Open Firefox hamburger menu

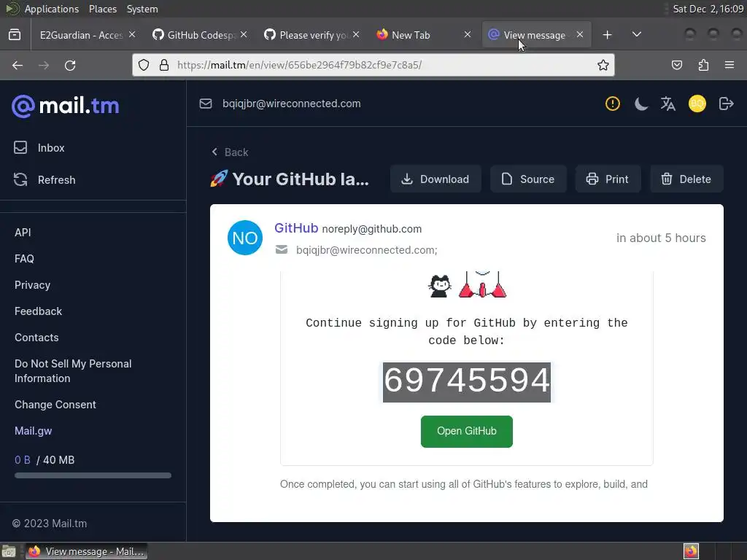tap(729, 65)
